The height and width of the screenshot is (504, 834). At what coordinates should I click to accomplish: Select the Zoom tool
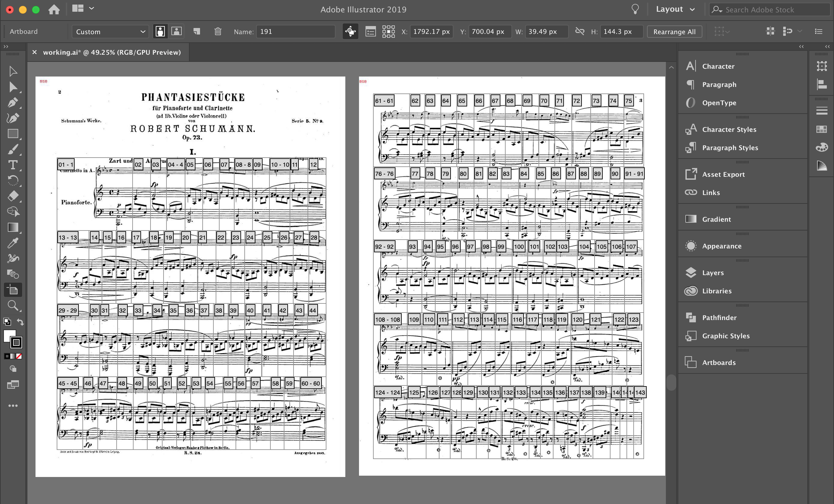13,305
